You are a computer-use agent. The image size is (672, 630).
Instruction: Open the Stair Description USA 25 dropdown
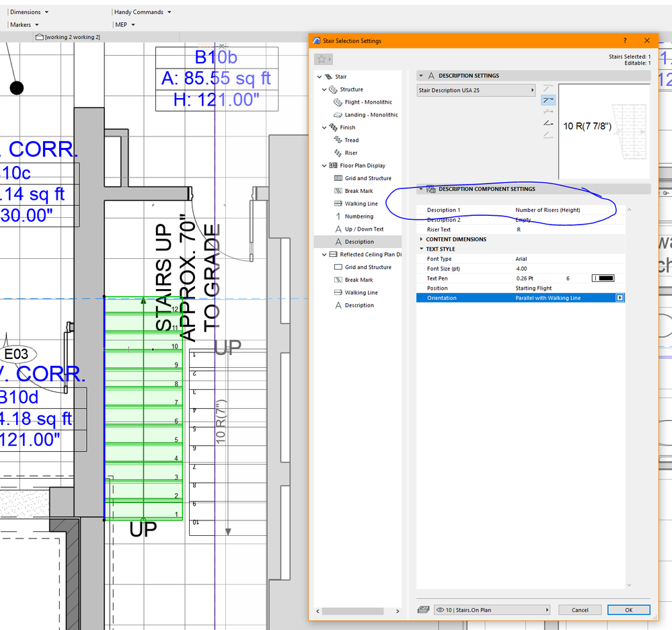point(475,89)
